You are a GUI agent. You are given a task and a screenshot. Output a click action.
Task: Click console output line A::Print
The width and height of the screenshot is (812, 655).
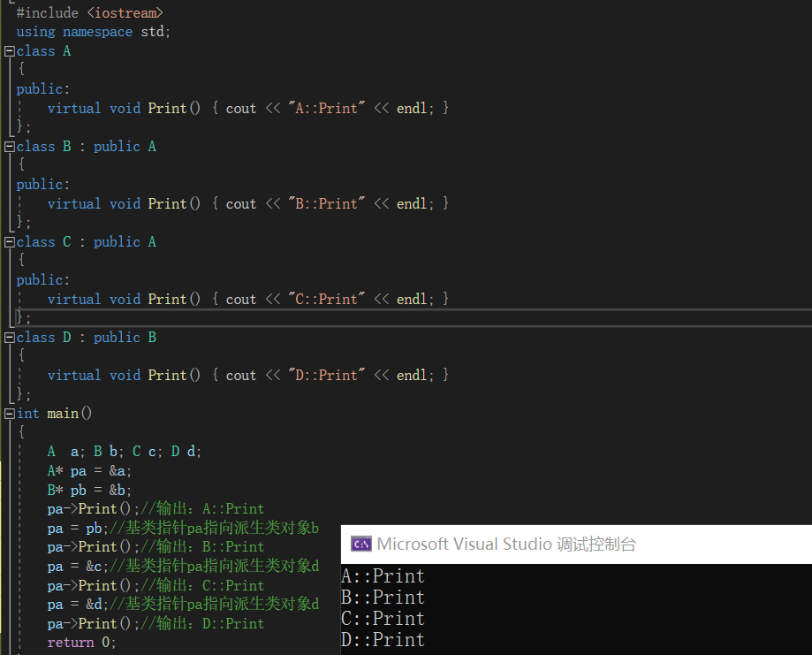coord(383,576)
